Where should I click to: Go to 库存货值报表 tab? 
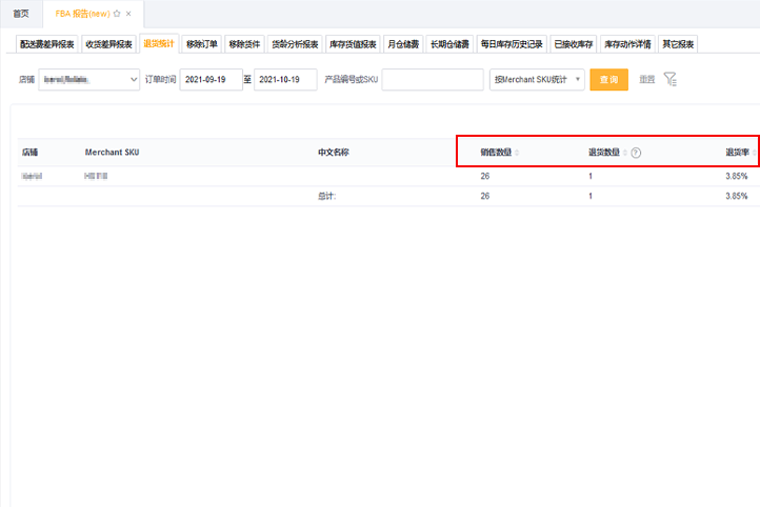tap(353, 44)
